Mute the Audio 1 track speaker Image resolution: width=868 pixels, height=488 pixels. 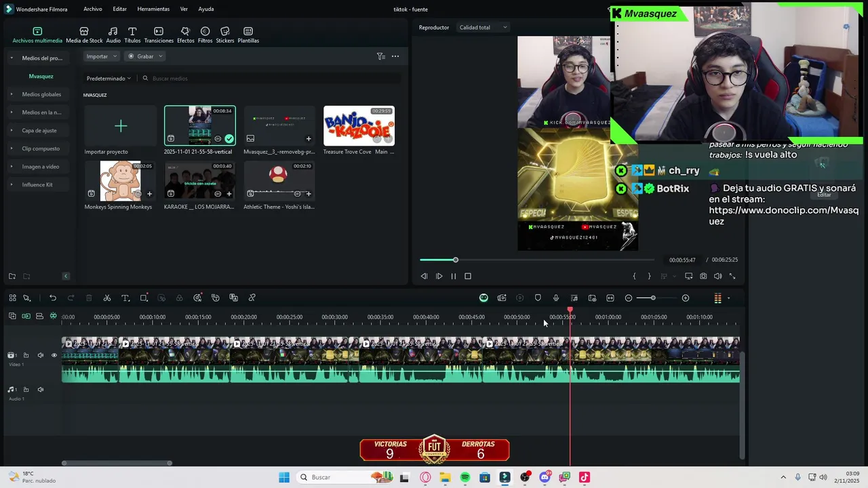pyautogui.click(x=40, y=390)
